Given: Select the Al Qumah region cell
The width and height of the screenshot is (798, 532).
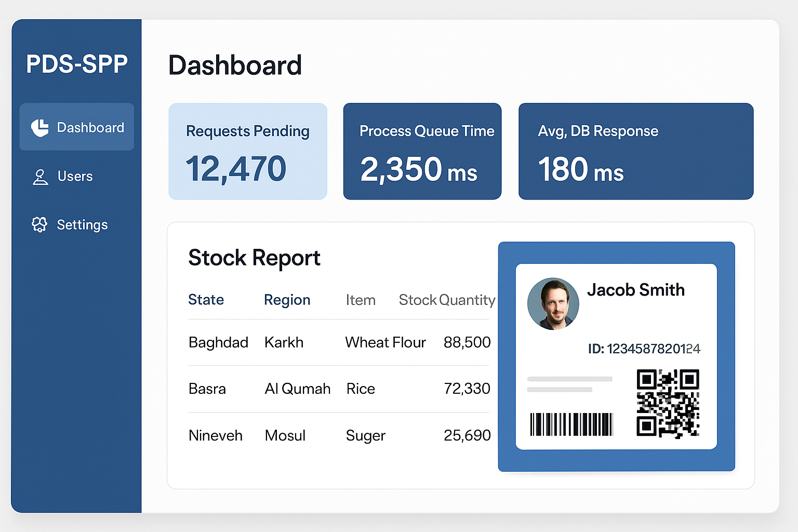Looking at the screenshot, I should coord(297,389).
